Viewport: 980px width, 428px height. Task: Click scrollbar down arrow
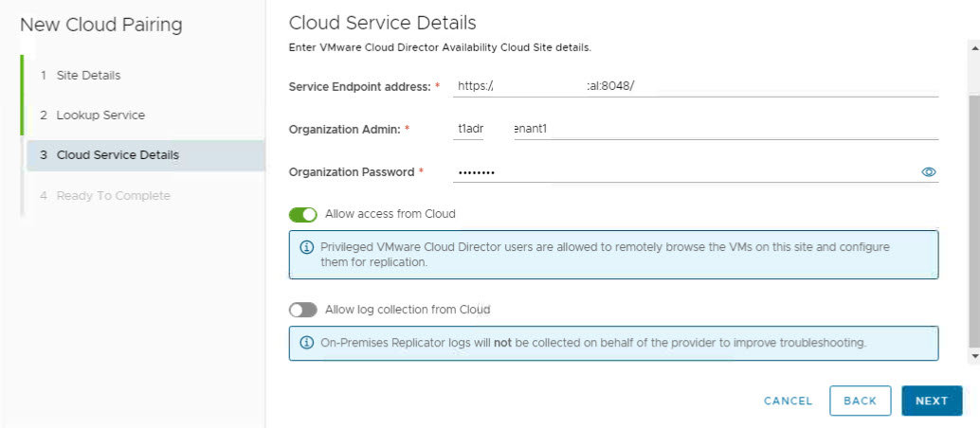click(x=974, y=355)
